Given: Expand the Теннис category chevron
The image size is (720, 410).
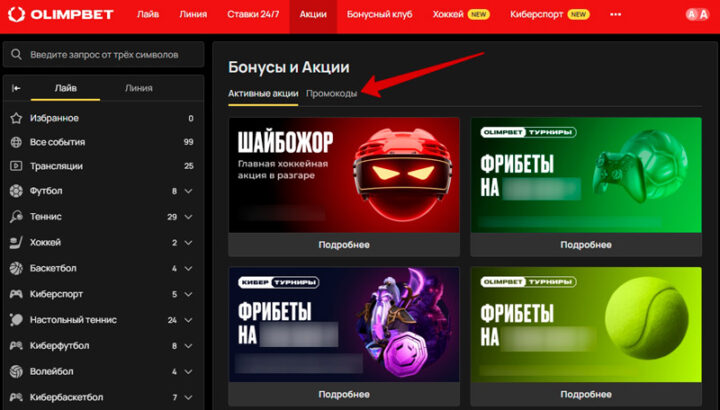Looking at the screenshot, I should click(x=188, y=216).
